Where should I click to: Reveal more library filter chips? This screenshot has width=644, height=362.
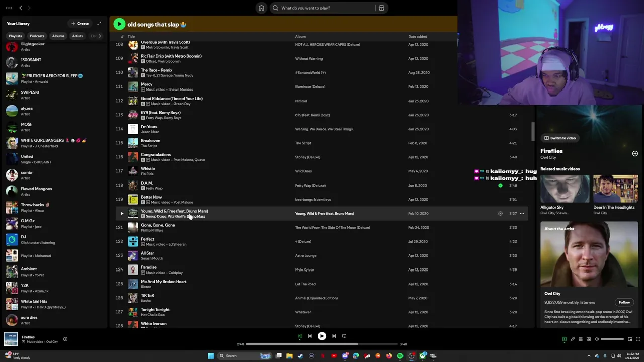point(99,36)
